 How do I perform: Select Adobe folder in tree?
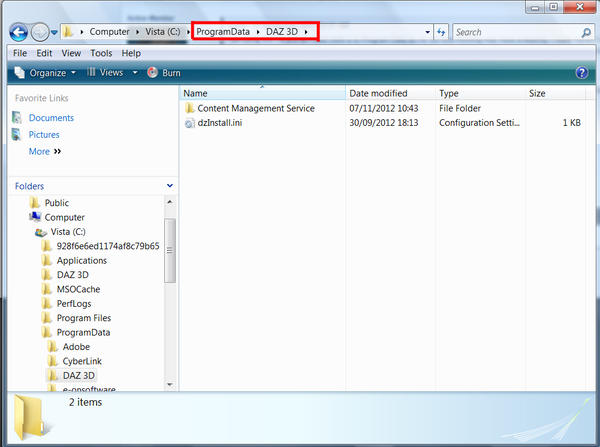pos(76,347)
